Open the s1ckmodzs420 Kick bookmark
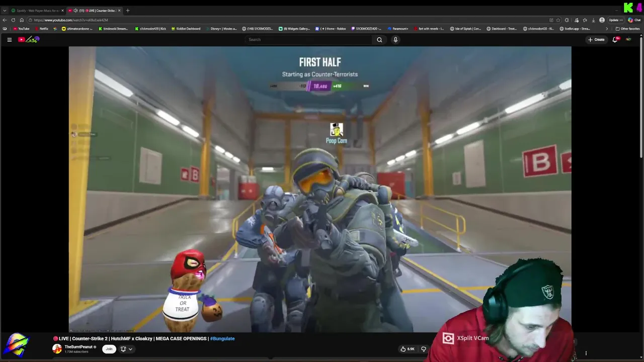Image resolution: width=644 pixels, height=362 pixels. point(149,29)
